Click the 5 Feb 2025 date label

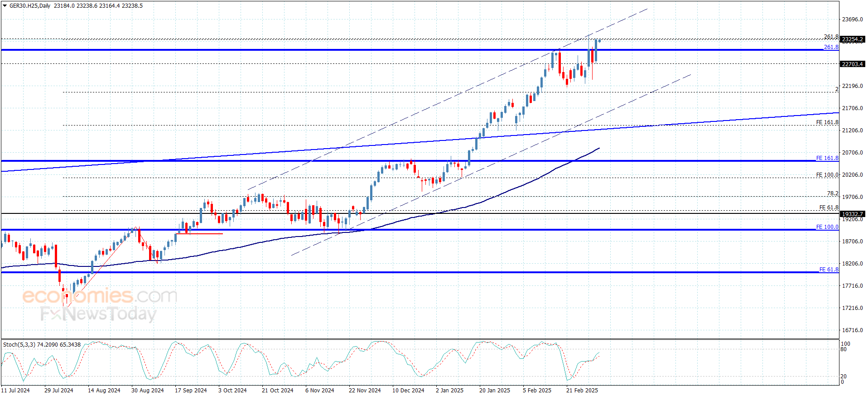tap(537, 391)
